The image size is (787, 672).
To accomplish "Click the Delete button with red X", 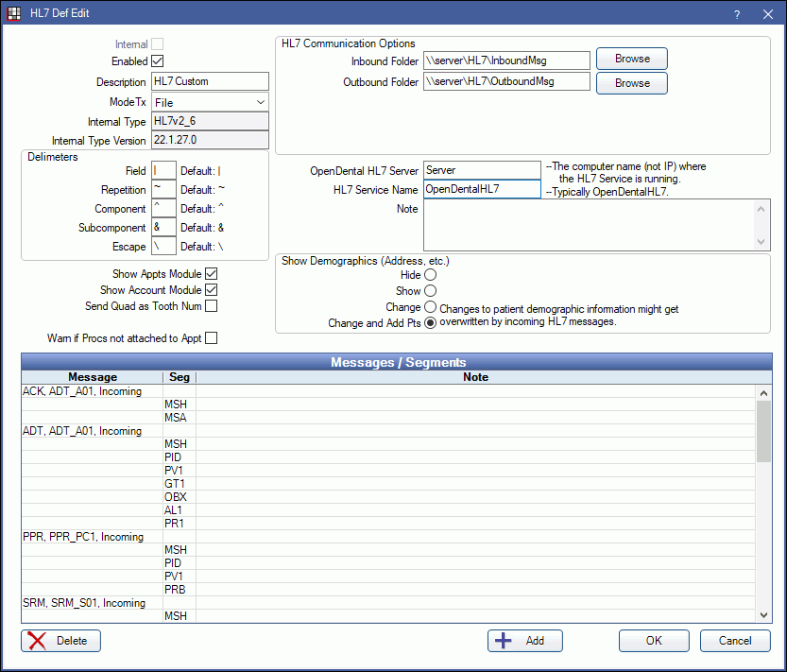I will [x=60, y=641].
